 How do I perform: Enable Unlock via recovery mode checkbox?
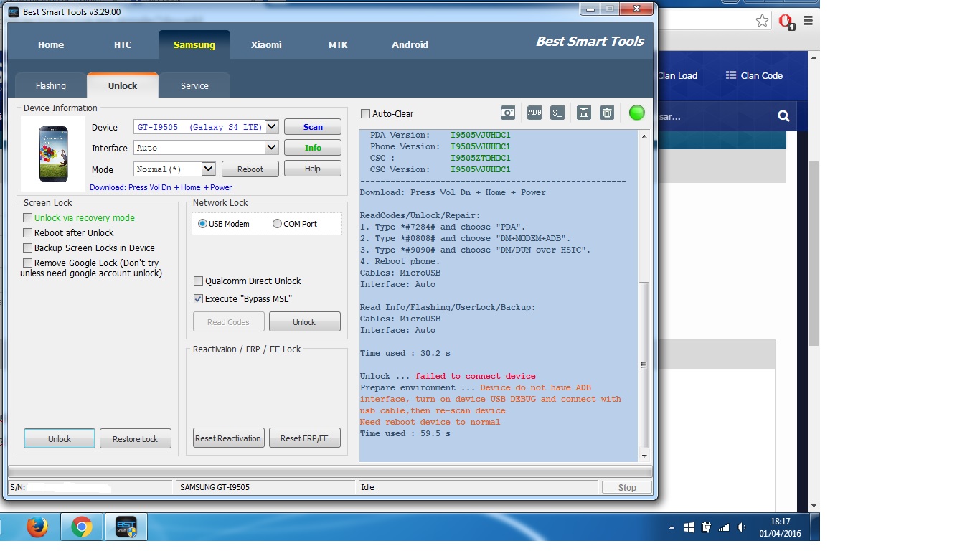click(28, 217)
